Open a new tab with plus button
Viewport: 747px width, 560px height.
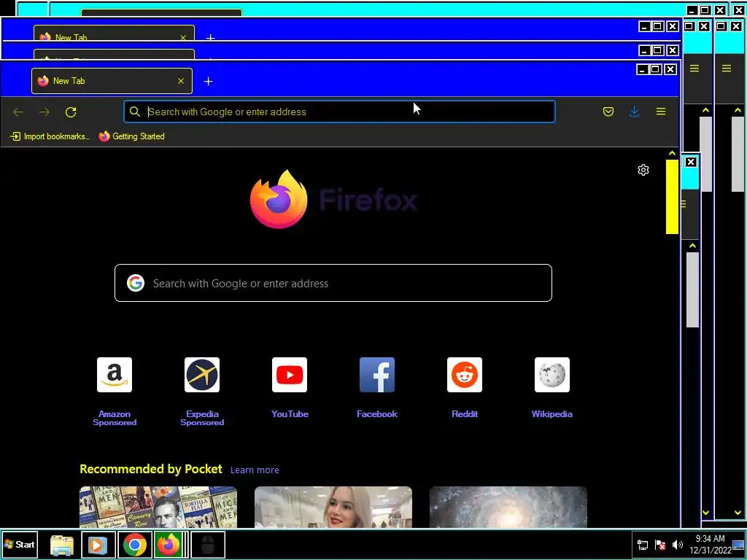[208, 82]
